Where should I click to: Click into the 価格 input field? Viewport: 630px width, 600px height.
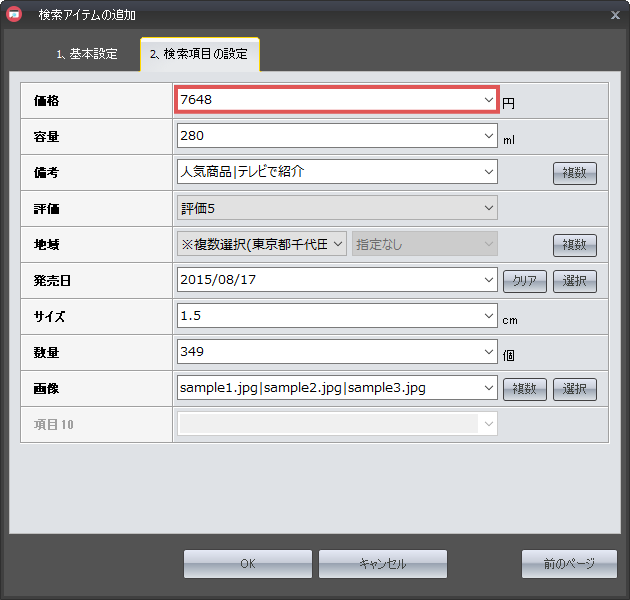[x=328, y=100]
